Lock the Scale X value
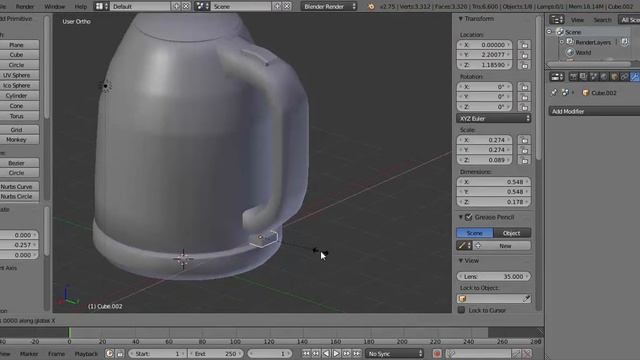Image resolution: width=640 pixels, height=360 pixels. [x=524, y=140]
